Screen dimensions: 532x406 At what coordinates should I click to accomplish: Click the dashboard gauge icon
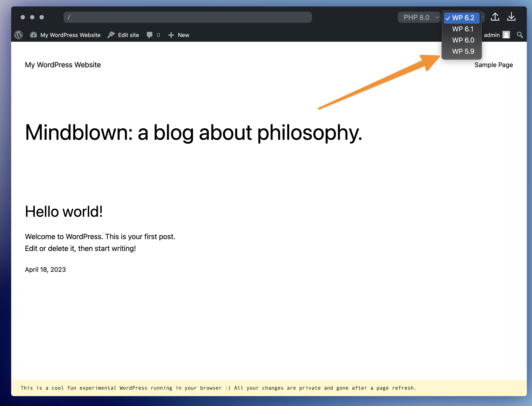click(x=34, y=35)
